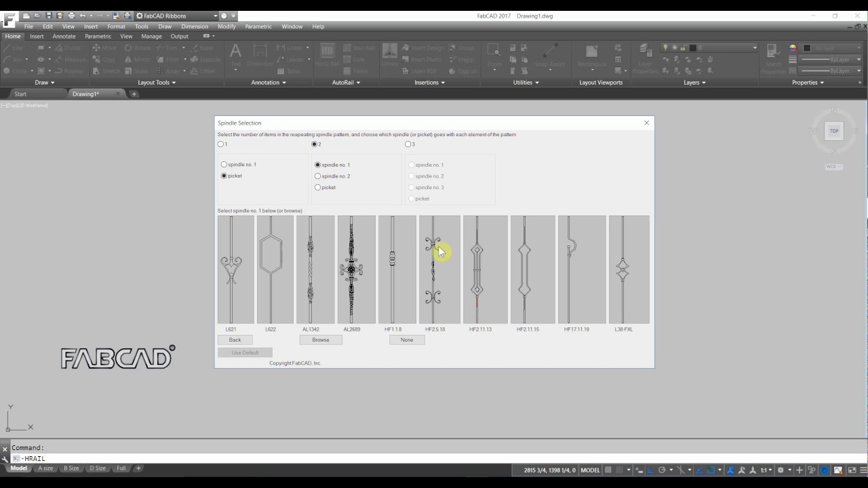This screenshot has height=488, width=868.
Task: Toggle the grid display icon in status bar
Action: [608, 470]
